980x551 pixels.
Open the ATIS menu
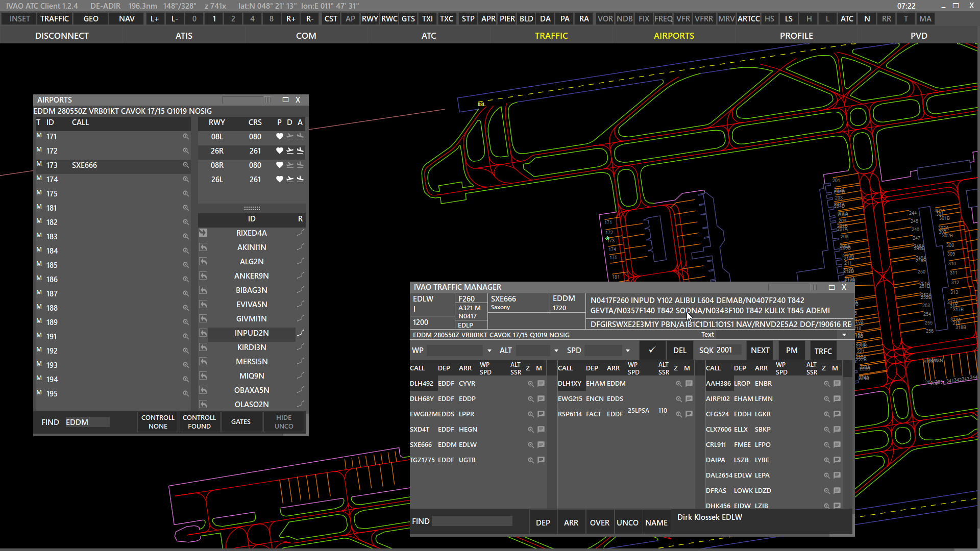(184, 36)
